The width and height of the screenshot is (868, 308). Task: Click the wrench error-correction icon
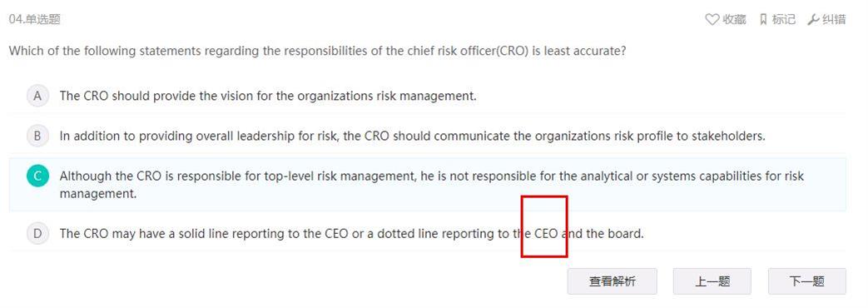pyautogui.click(x=813, y=19)
